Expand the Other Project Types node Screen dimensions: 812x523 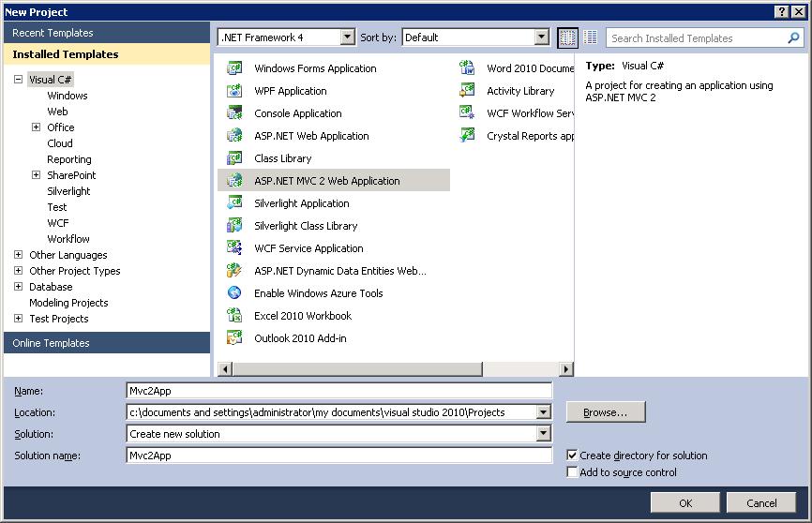(18, 270)
